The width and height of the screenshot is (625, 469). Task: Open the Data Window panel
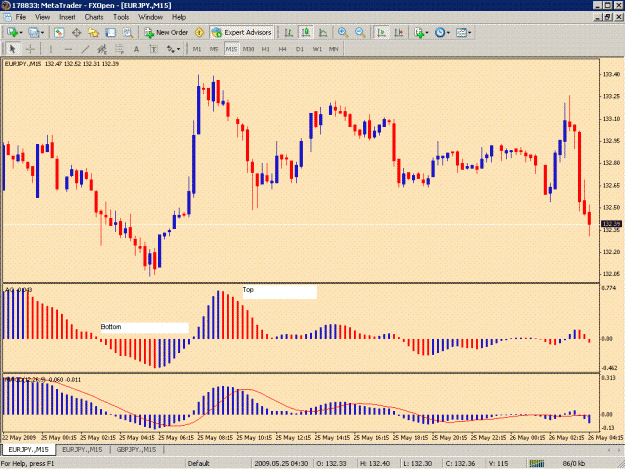(76, 33)
